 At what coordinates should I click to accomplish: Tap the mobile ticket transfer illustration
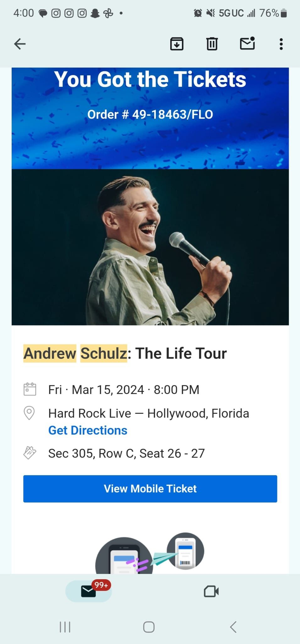[x=150, y=554]
